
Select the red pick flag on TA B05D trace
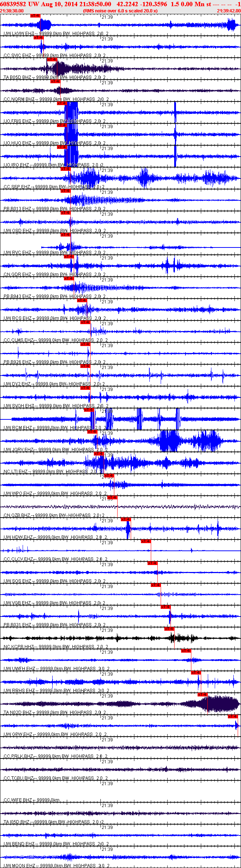(52, 59)
